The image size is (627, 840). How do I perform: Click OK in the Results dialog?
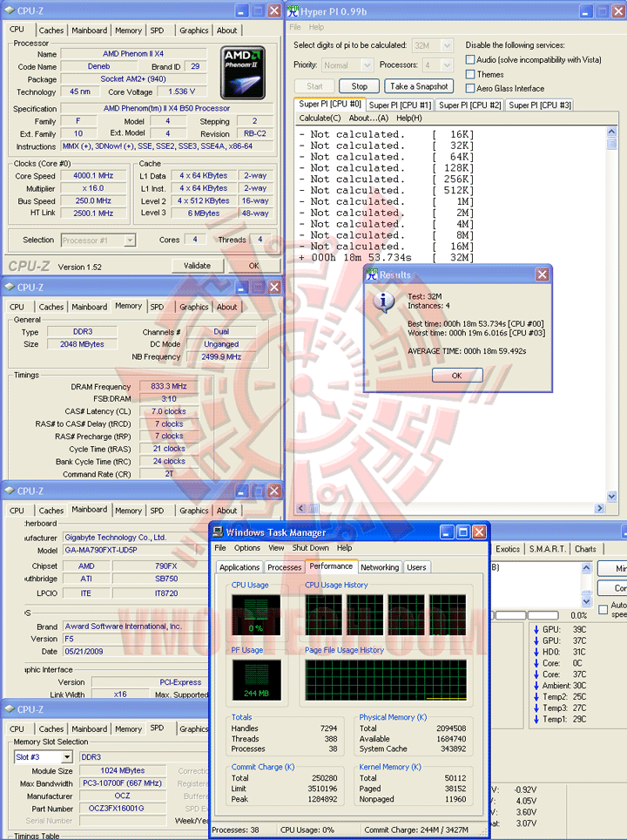coord(456,376)
